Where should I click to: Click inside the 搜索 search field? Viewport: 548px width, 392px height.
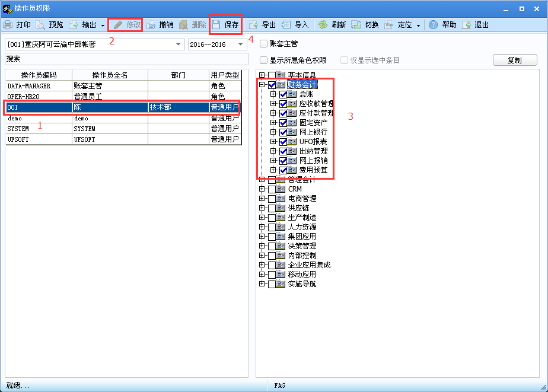[119, 59]
